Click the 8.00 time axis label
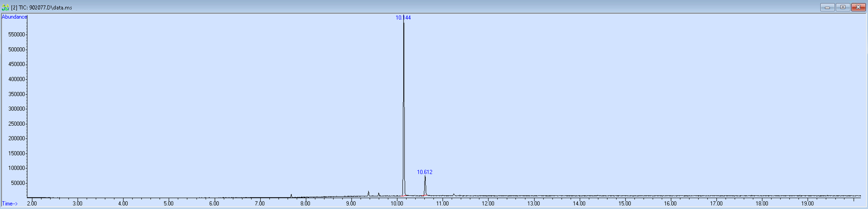868x209 pixels. tap(305, 204)
